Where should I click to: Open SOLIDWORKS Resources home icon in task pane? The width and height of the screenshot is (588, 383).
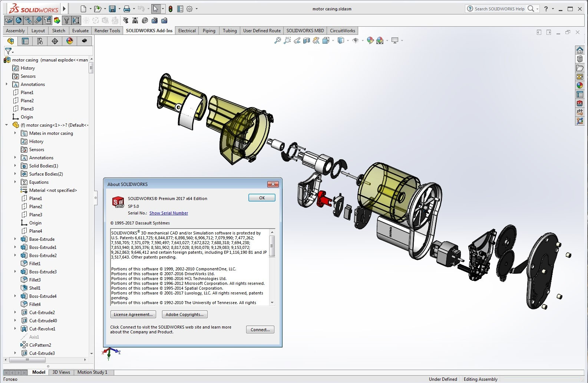pyautogui.click(x=580, y=50)
